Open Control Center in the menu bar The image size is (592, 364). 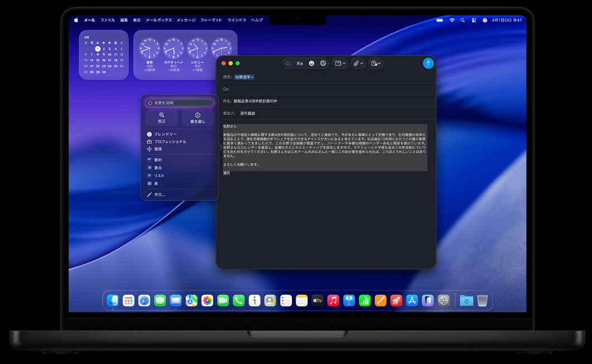(x=474, y=20)
